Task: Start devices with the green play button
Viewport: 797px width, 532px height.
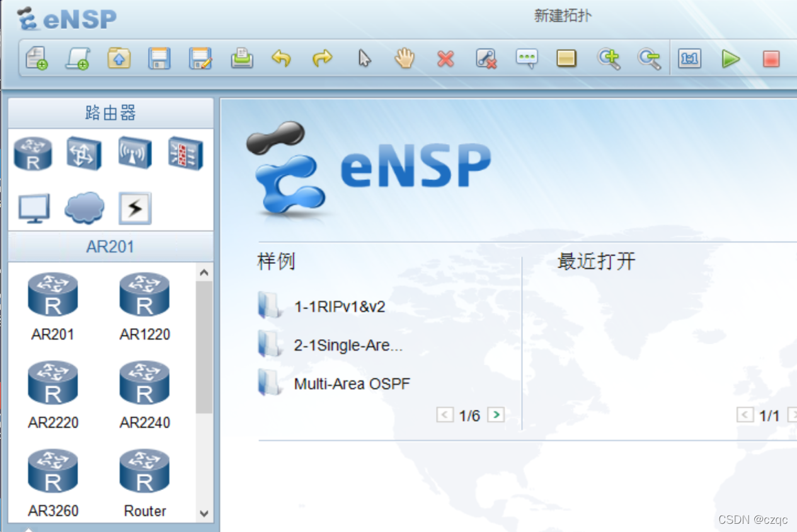Action: [x=731, y=59]
